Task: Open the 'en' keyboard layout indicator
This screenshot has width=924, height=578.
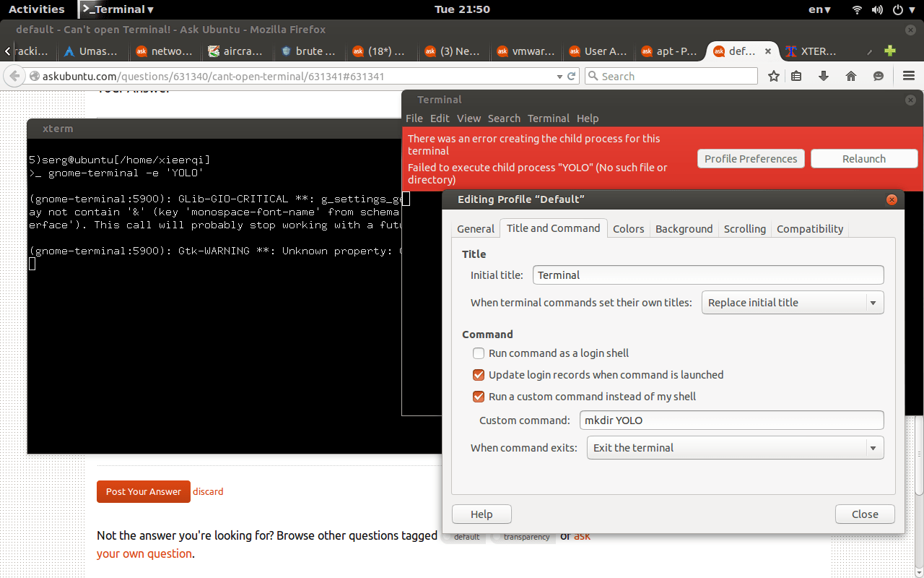Action: [819, 9]
